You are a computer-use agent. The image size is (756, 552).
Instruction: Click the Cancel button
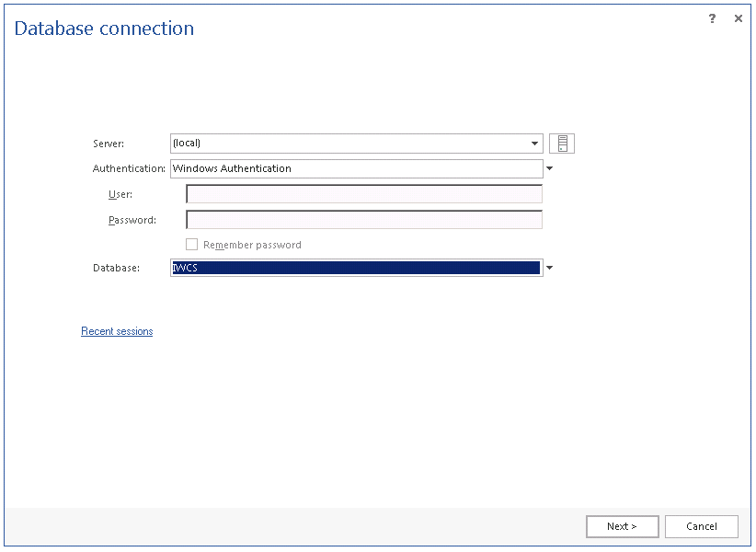702,526
